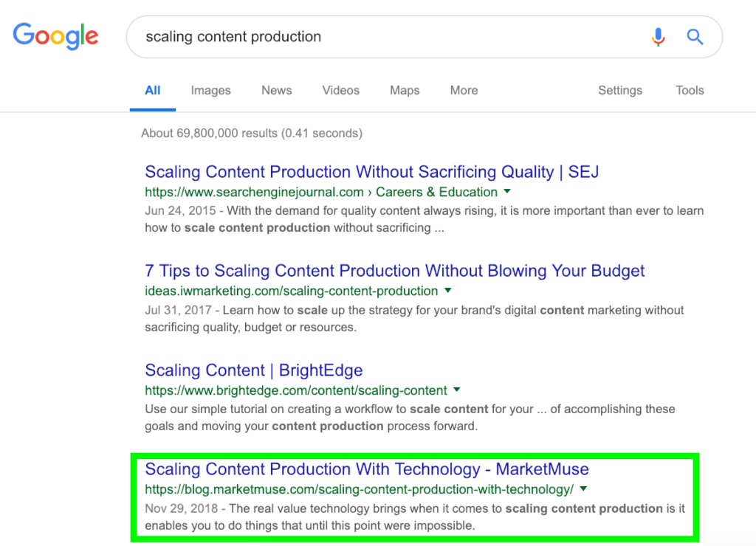756x546 pixels.
Task: Open the MarketMuse technology article
Action: [367, 469]
